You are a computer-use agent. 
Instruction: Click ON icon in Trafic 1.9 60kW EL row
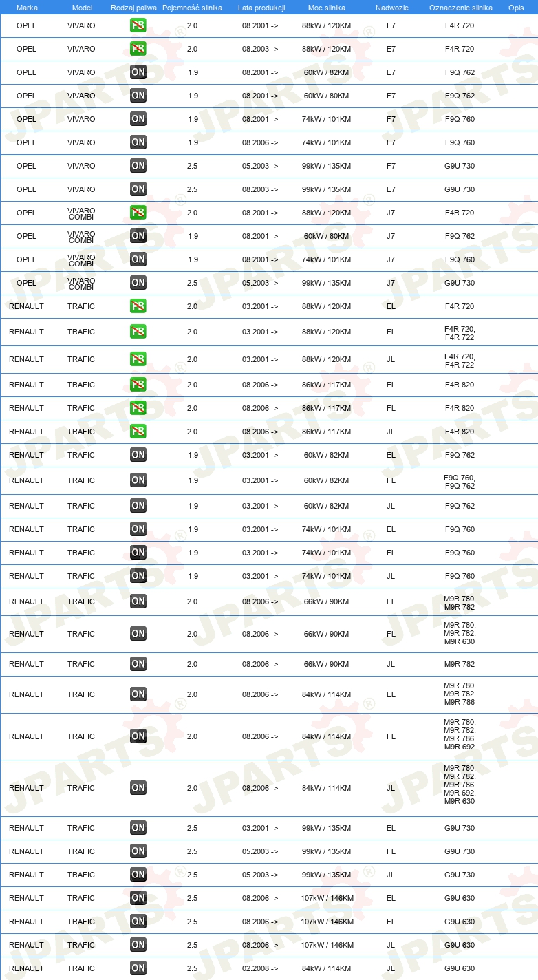pos(138,455)
